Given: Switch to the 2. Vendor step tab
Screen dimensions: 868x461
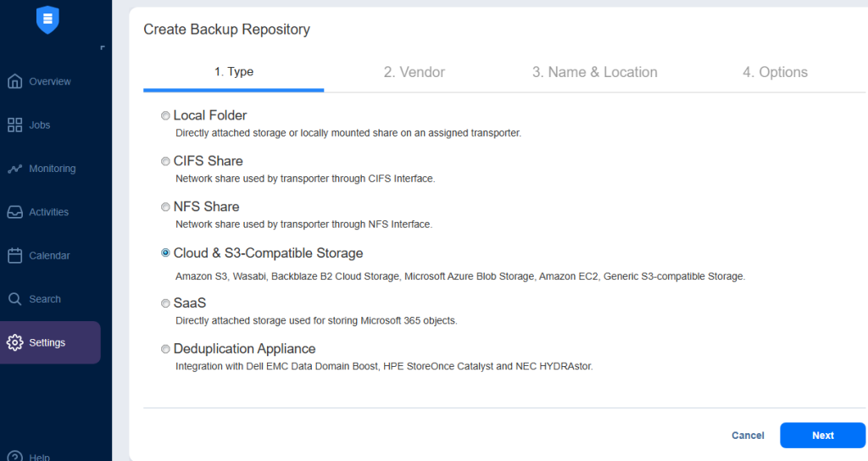Looking at the screenshot, I should (x=414, y=72).
